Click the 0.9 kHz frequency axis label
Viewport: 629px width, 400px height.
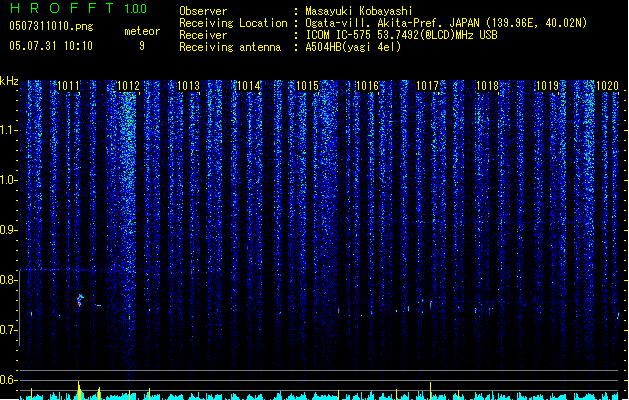point(8,230)
